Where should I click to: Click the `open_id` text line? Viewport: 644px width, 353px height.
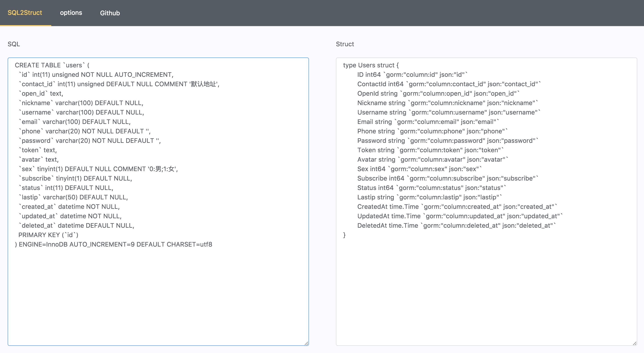[41, 94]
